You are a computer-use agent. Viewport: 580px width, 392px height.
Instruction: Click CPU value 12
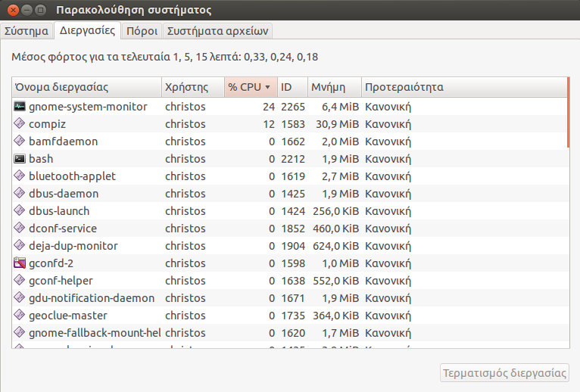269,124
